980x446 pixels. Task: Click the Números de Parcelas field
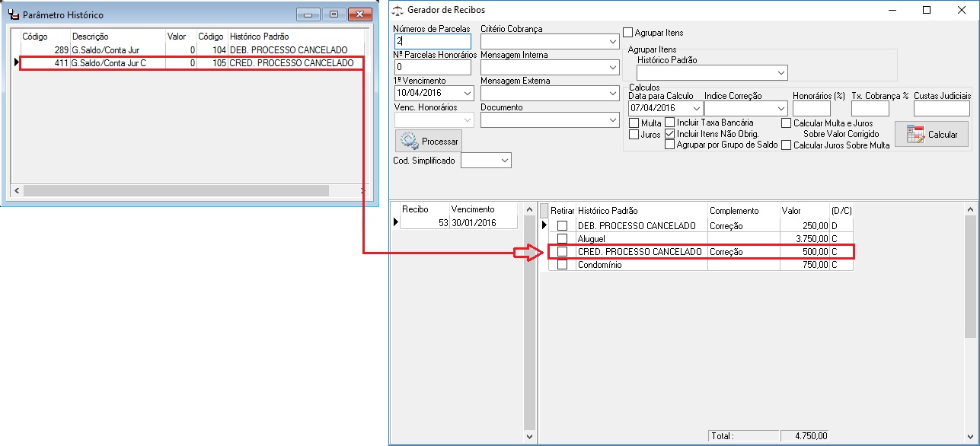point(432,42)
